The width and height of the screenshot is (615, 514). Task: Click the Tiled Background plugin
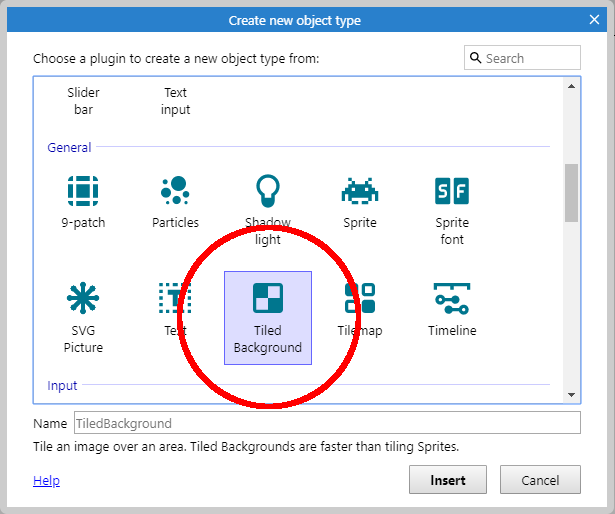(267, 299)
